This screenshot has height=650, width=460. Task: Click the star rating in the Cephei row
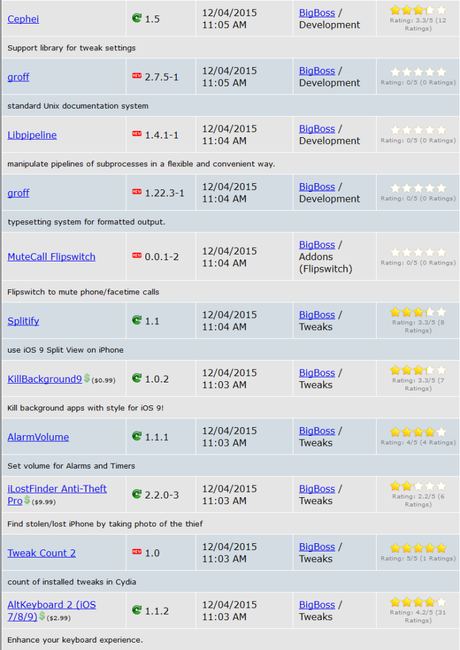tap(418, 10)
